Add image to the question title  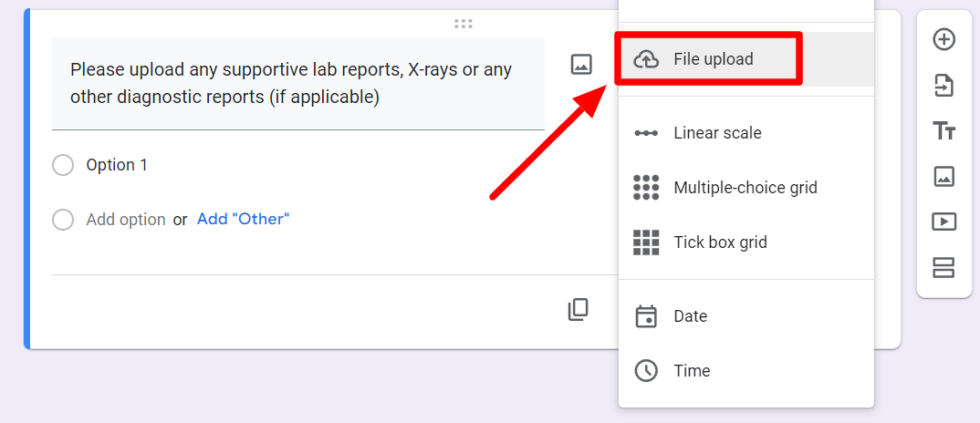click(x=581, y=64)
